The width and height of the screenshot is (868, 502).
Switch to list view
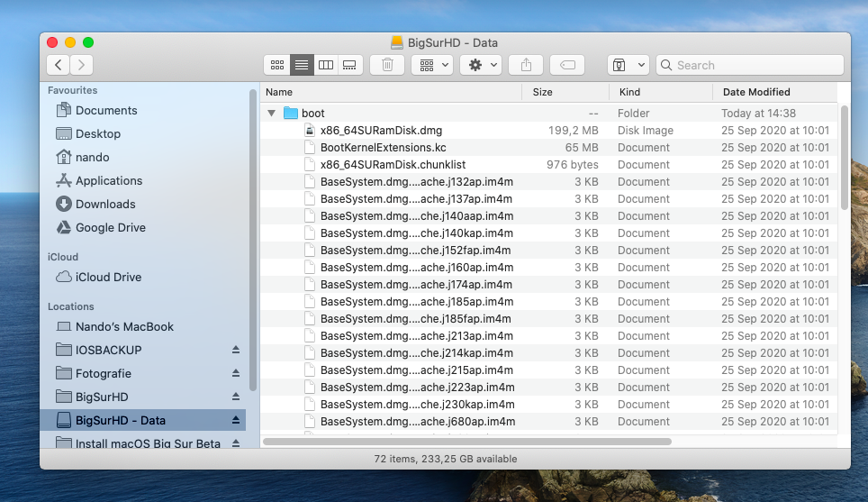[302, 65]
